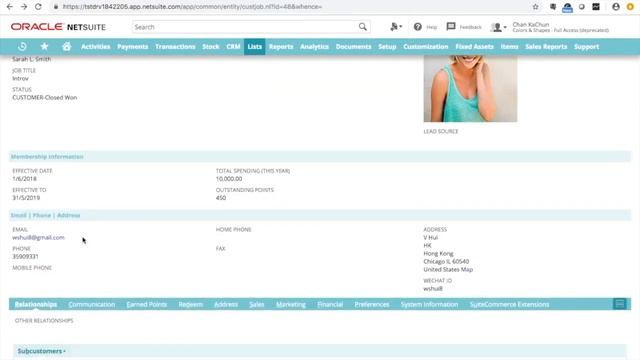The width and height of the screenshot is (640, 360).
Task: Open the Analytics menu
Action: (314, 47)
